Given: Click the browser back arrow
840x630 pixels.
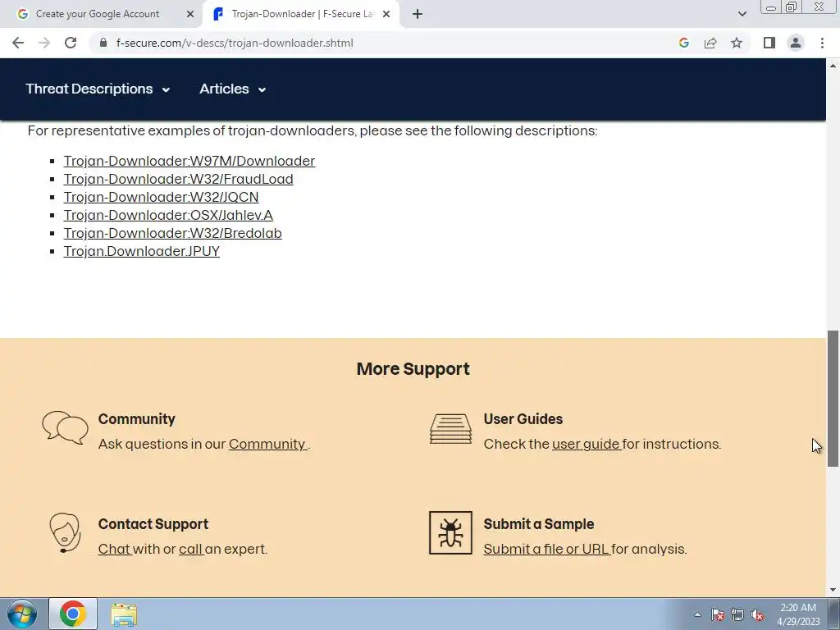Looking at the screenshot, I should [18, 43].
